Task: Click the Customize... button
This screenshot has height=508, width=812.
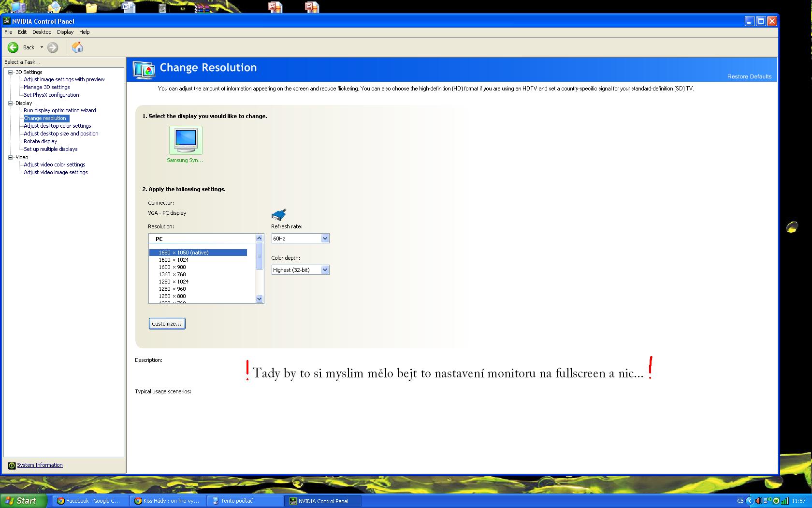Action: coord(167,324)
